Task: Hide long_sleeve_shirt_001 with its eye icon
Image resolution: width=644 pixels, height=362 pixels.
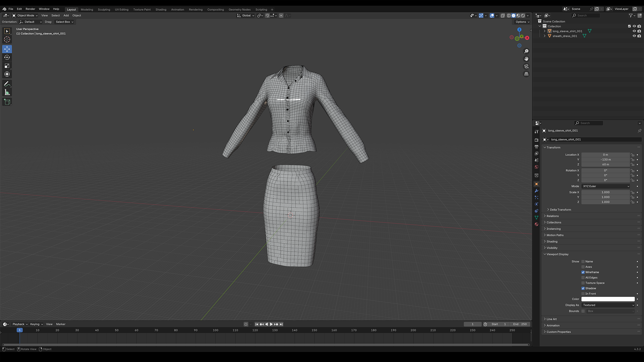Action: (x=634, y=31)
